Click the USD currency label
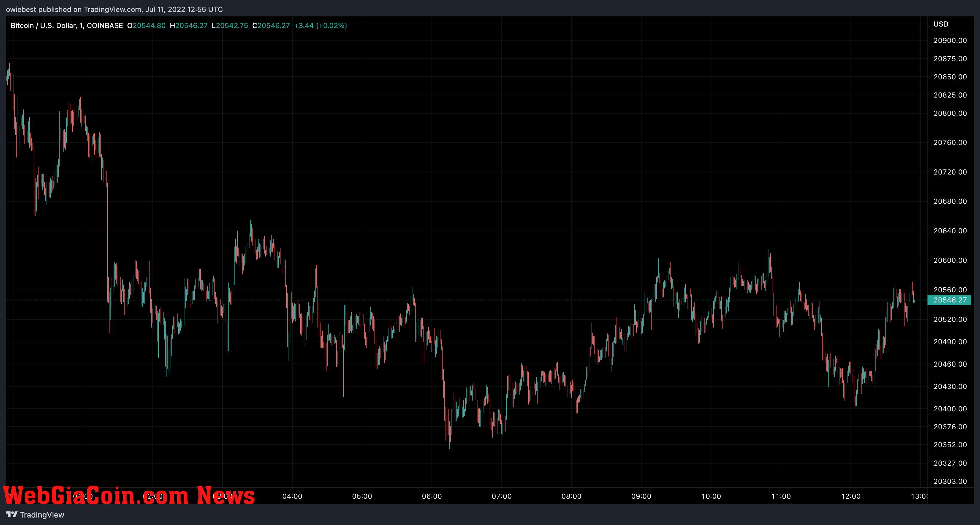Viewport: 980px width, 525px height. 941,24
